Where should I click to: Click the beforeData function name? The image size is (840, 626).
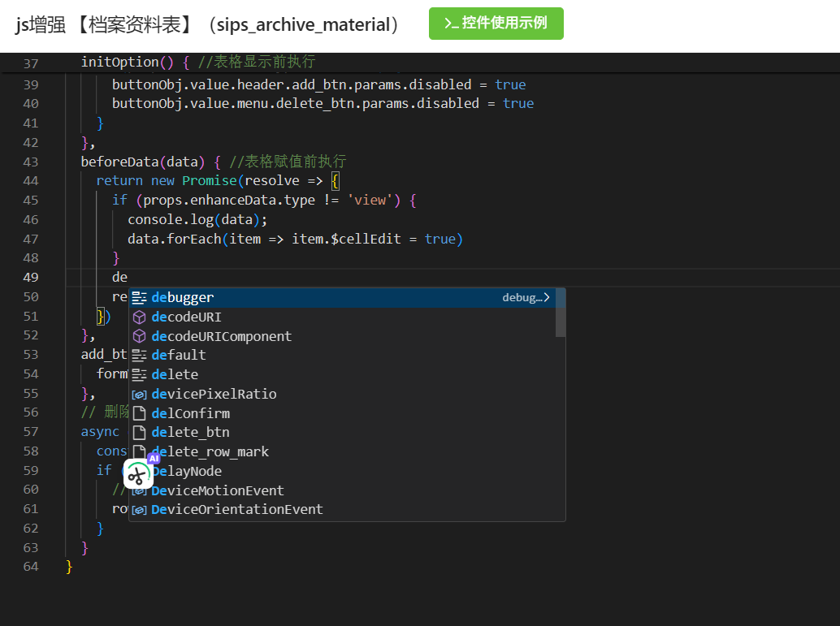[119, 162]
